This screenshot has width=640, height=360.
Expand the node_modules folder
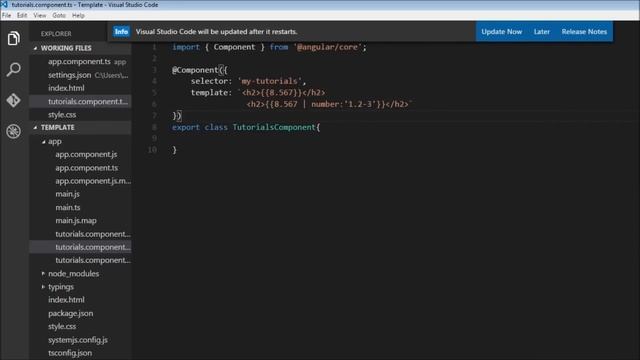(43, 273)
